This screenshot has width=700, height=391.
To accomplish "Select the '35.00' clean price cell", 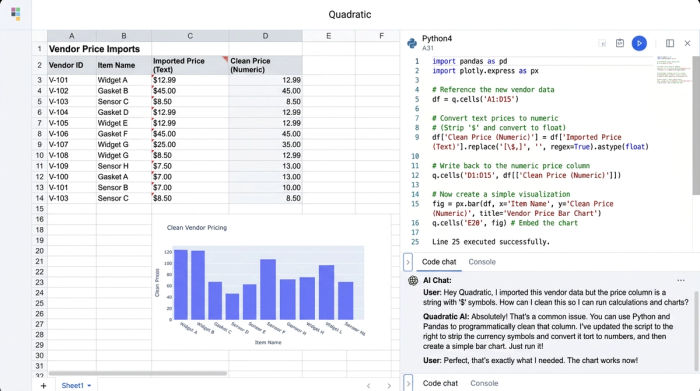I will (x=265, y=145).
